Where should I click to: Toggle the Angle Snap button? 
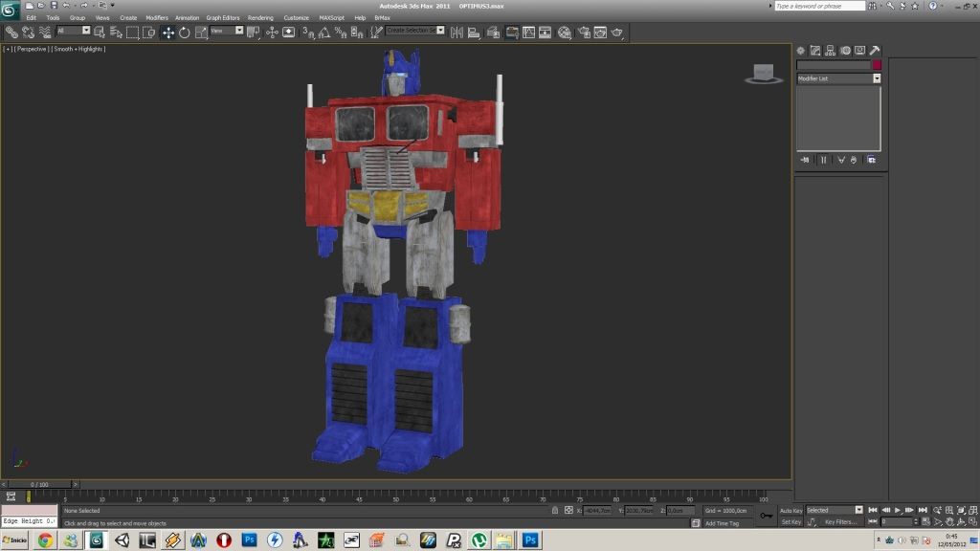(324, 33)
